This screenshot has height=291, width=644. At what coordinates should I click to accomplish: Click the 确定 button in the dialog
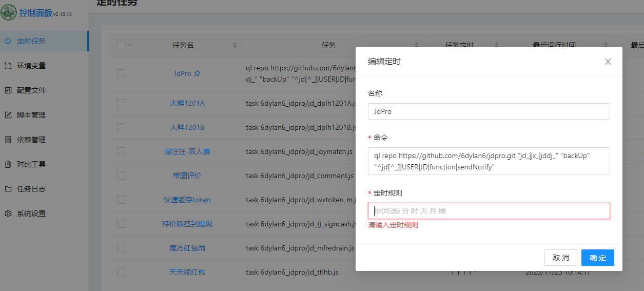coord(598,258)
